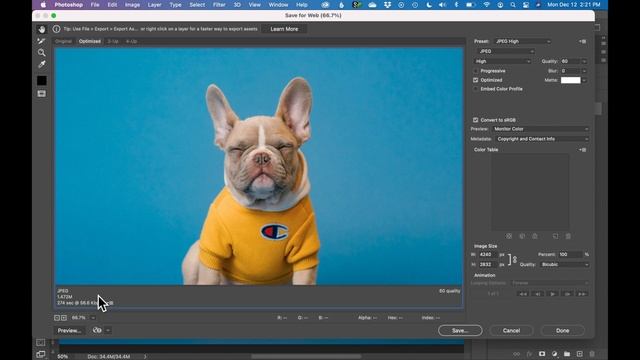This screenshot has width=640, height=360.
Task: Click the lock selected color icon
Action: tap(535, 236)
